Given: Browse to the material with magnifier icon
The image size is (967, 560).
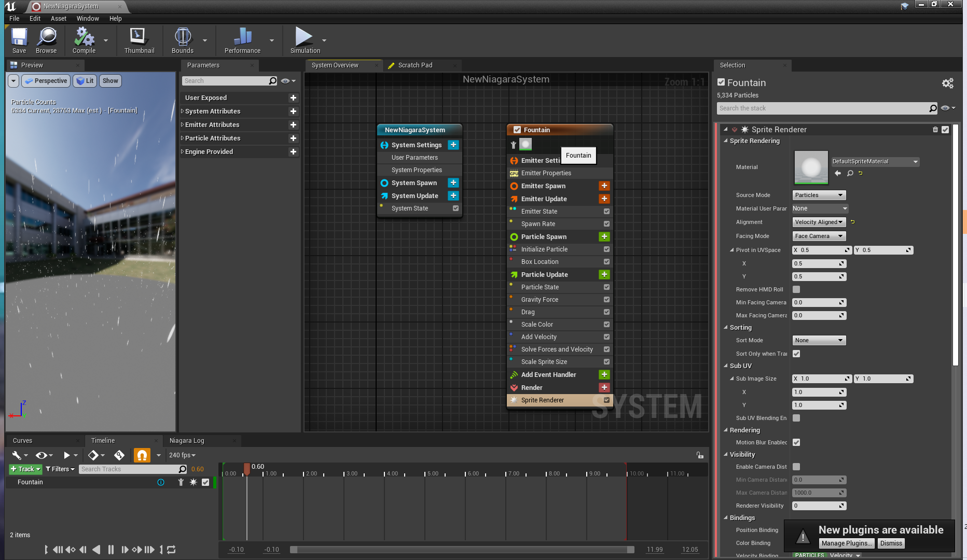Looking at the screenshot, I should [x=850, y=173].
